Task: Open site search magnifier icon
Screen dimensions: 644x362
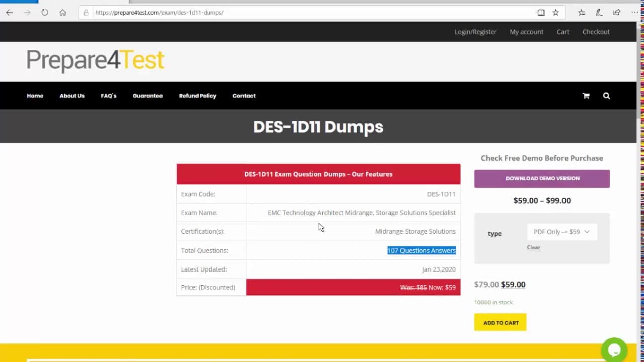Action: tap(606, 96)
